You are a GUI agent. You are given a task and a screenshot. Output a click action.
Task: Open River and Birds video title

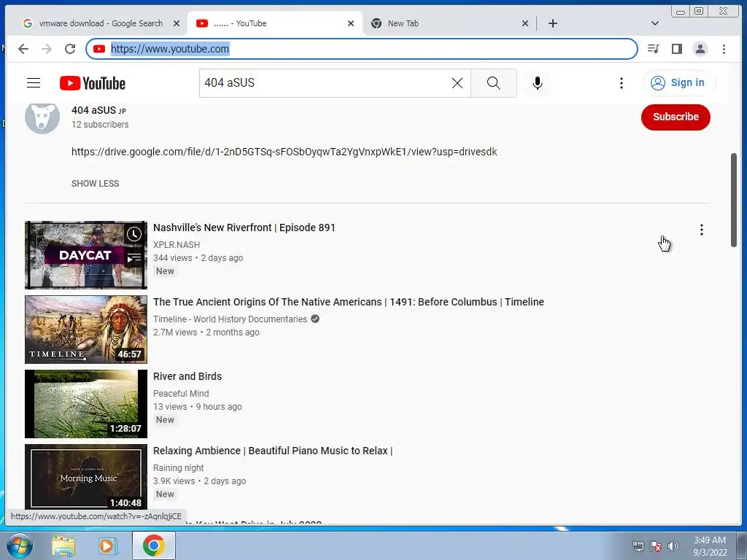[187, 376]
